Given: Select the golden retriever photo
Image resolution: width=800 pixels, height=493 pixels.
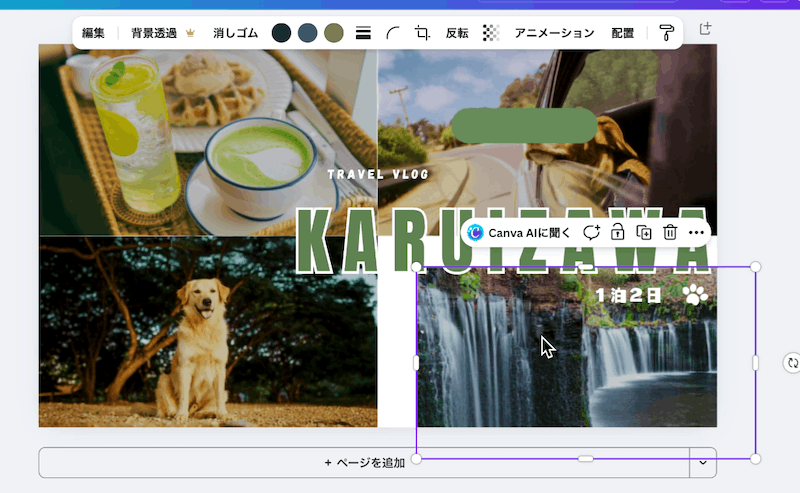Looking at the screenshot, I should click(208, 332).
